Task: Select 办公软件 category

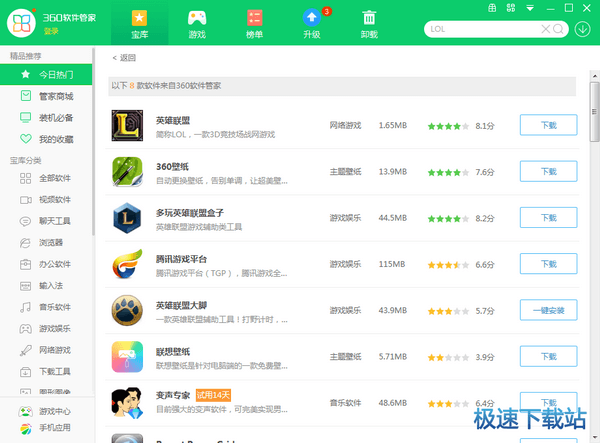Action: (46, 264)
